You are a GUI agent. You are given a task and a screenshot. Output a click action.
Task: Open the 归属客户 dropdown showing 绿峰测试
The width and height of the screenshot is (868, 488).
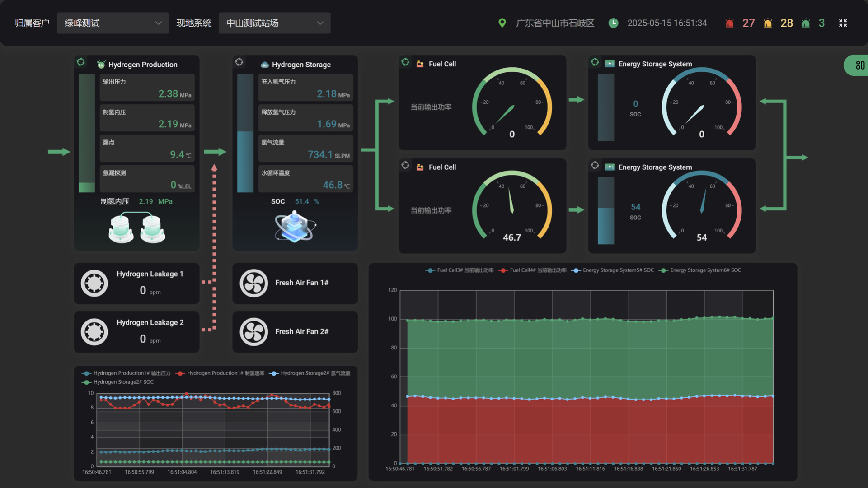pyautogui.click(x=113, y=23)
